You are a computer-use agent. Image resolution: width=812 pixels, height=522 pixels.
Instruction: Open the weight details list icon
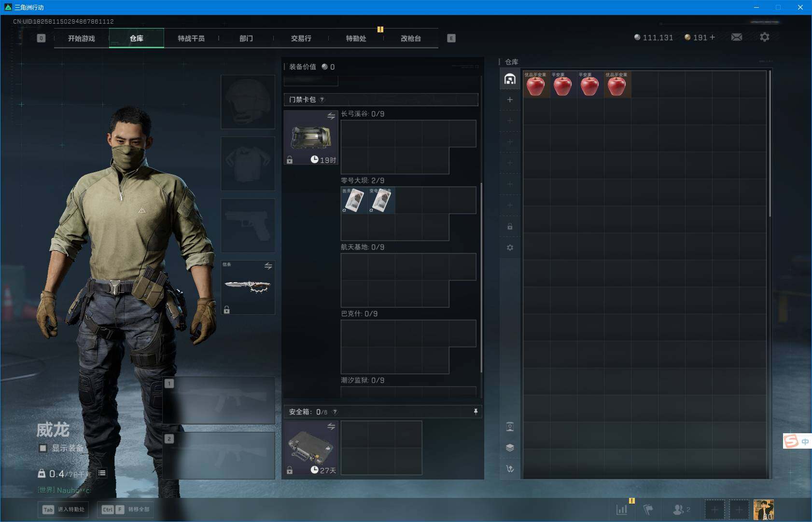pyautogui.click(x=102, y=473)
